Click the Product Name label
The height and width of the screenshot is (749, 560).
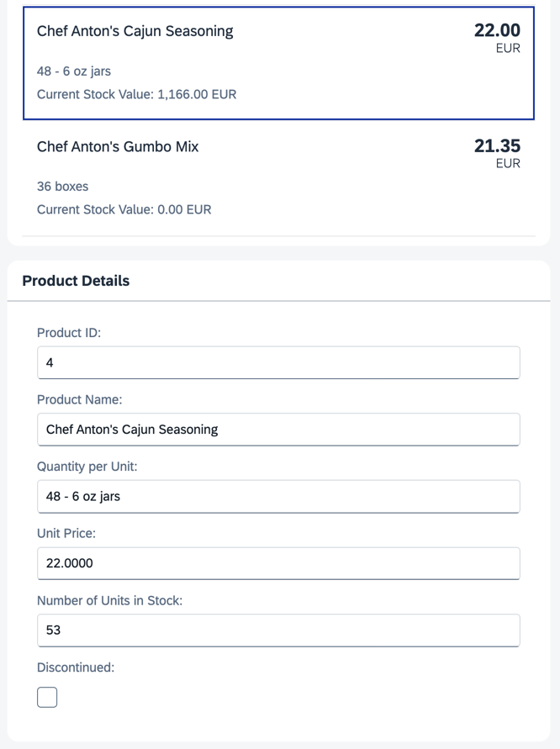coord(79,399)
